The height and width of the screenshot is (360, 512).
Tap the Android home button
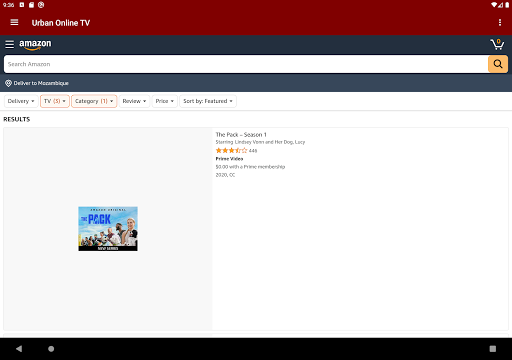point(51,349)
